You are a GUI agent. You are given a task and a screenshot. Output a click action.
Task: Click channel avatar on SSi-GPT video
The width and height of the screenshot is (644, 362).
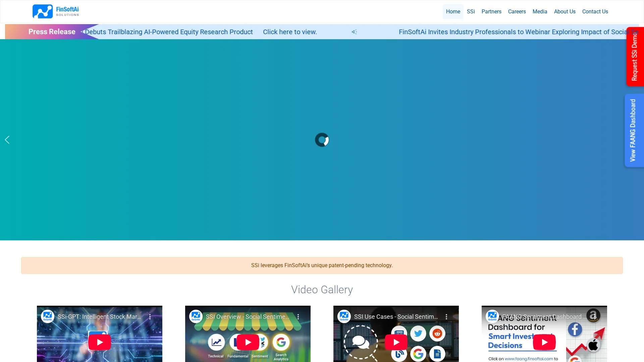point(48,316)
